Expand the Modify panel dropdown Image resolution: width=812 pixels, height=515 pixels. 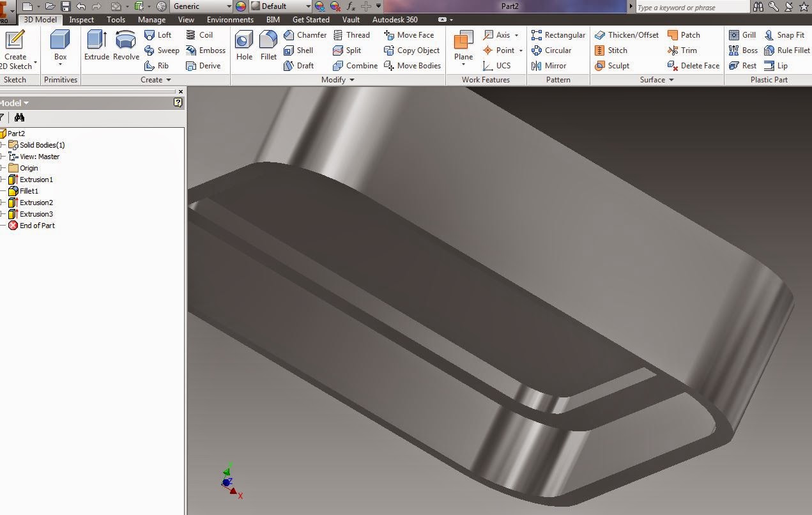(338, 80)
